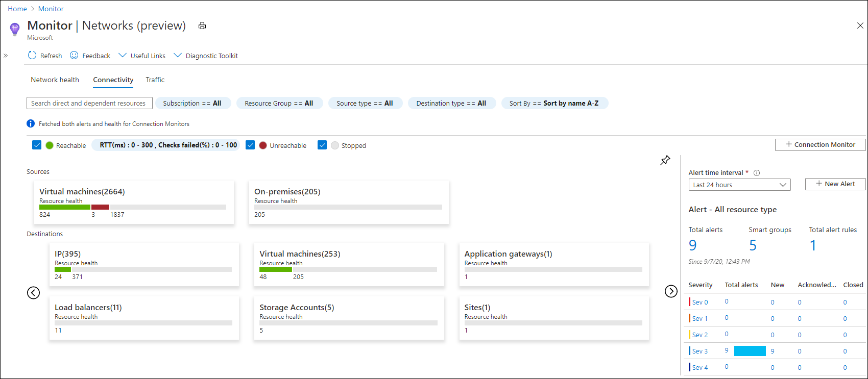Click the green Reachable status dot

coord(50,145)
